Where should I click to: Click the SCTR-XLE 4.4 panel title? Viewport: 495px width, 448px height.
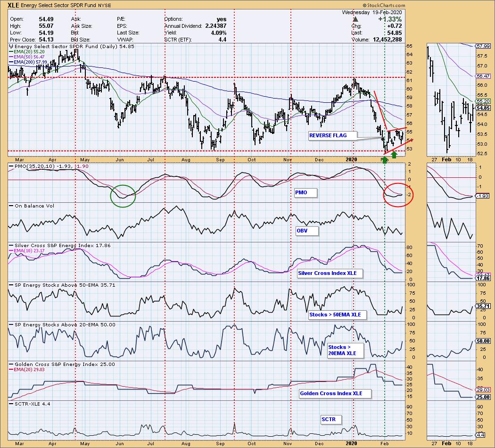pyautogui.click(x=30, y=404)
